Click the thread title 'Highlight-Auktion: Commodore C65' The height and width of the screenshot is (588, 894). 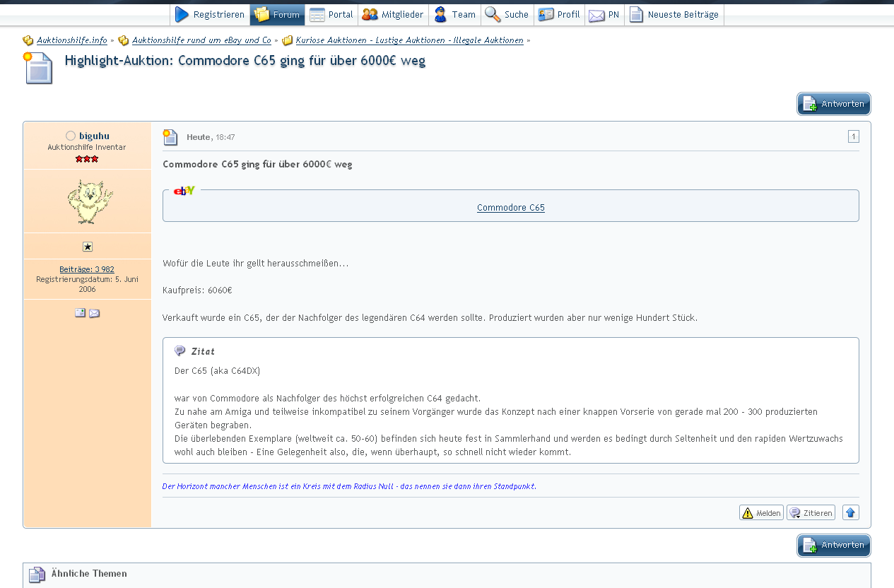click(245, 61)
